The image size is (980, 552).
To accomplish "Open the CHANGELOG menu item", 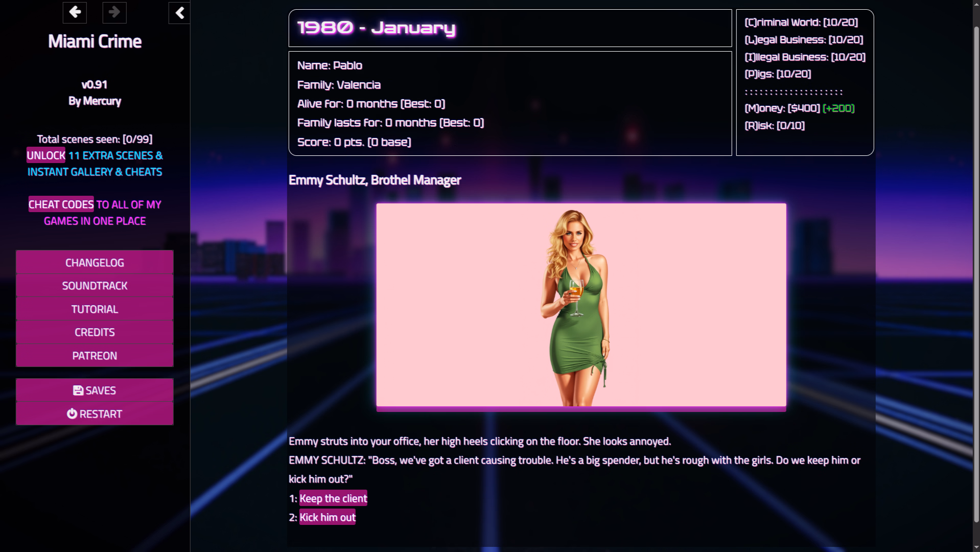I will (x=95, y=263).
